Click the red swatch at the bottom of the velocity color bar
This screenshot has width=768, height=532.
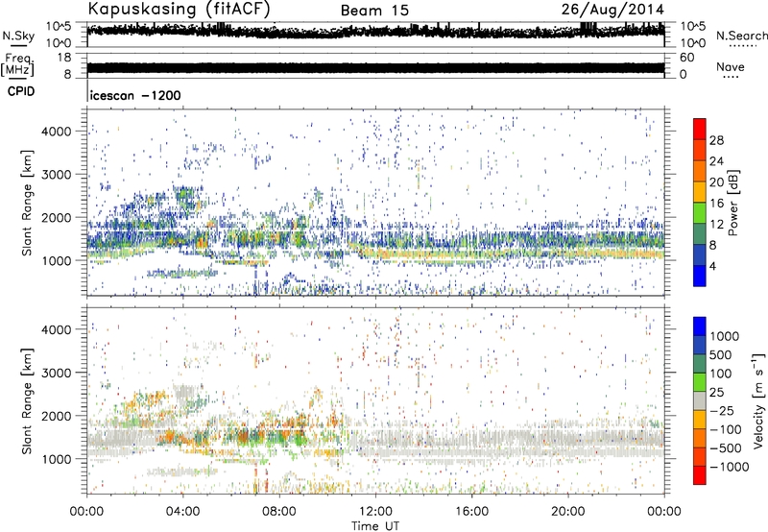pos(700,475)
